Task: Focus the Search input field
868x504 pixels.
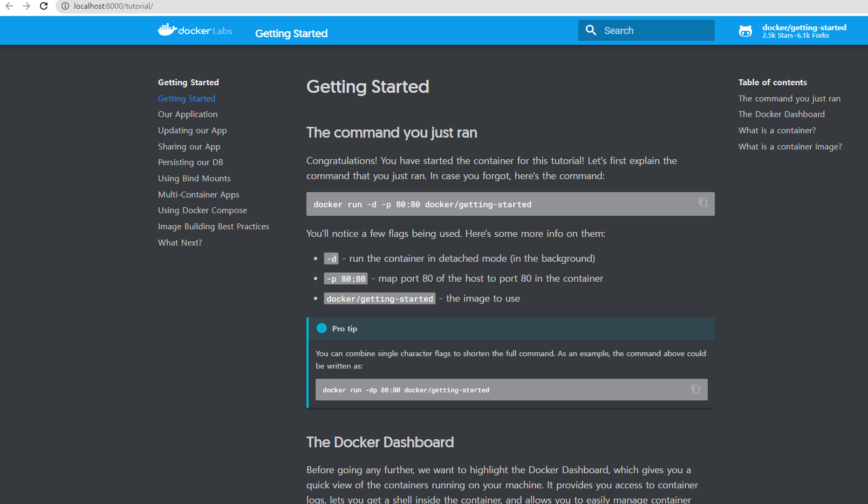Action: 646,30
